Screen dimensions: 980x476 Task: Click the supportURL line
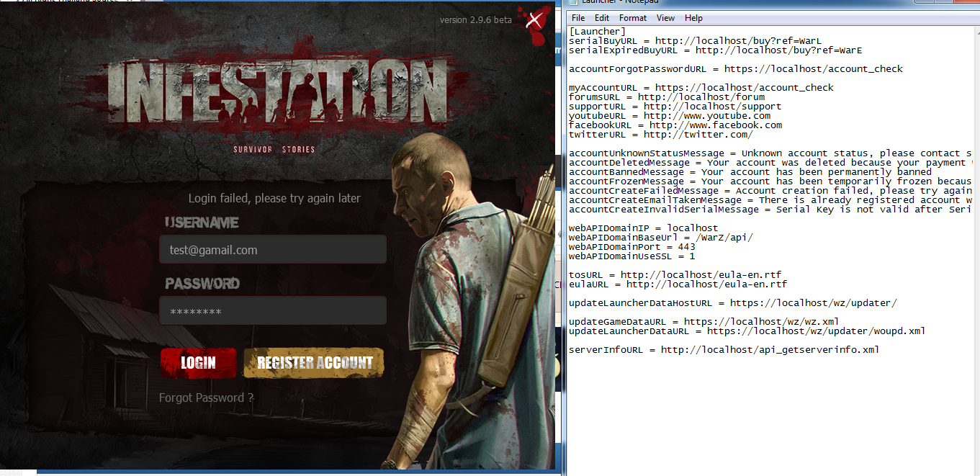[675, 107]
